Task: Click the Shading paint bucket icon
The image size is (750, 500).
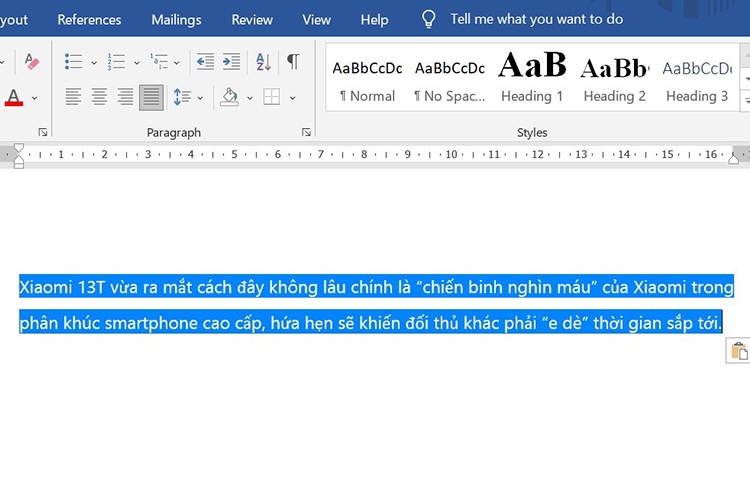Action: [x=230, y=97]
